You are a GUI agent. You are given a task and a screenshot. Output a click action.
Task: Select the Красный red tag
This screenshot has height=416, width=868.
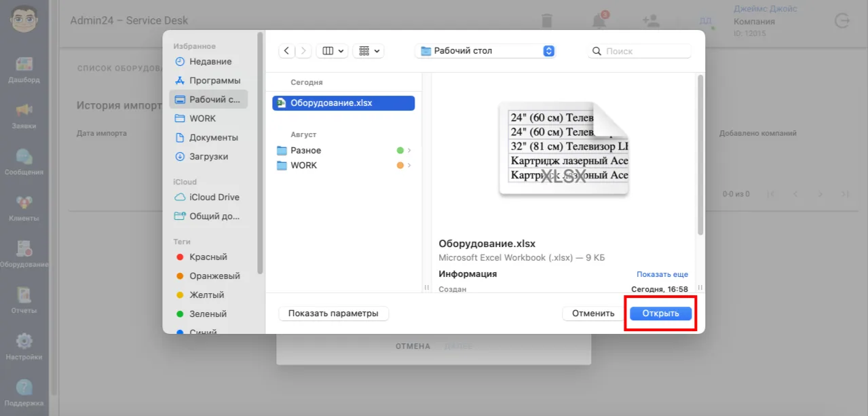click(x=208, y=257)
